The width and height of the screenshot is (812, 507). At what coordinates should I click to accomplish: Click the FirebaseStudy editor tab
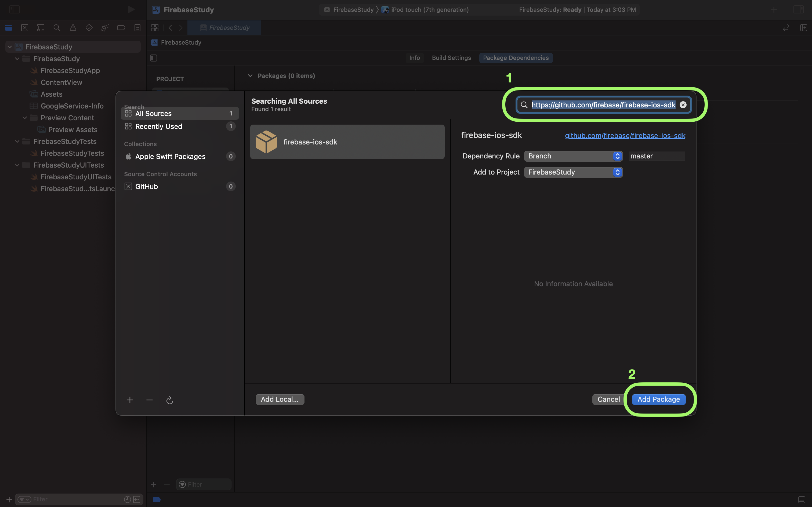[224, 28]
